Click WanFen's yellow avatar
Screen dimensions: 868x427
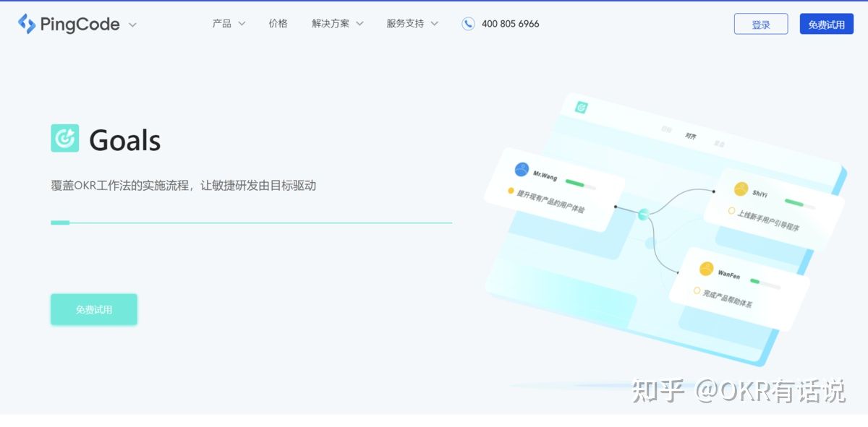[706, 269]
